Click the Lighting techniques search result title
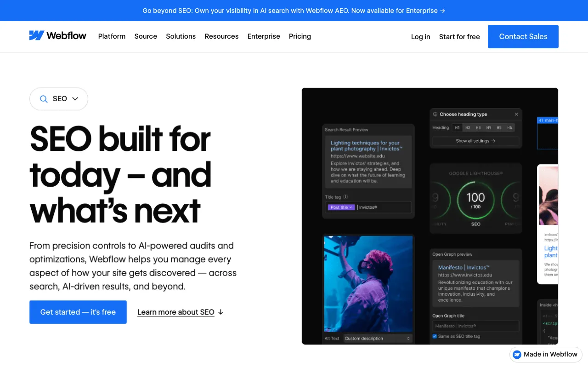The height and width of the screenshot is (368, 588). point(367,146)
